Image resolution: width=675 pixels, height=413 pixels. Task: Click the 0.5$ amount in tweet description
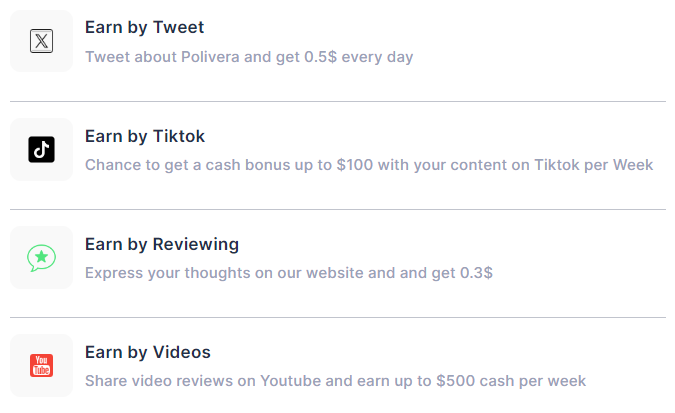[320, 57]
